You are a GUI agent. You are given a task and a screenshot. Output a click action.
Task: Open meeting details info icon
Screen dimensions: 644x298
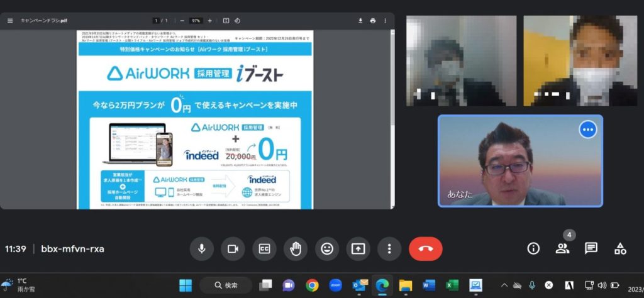(533, 248)
